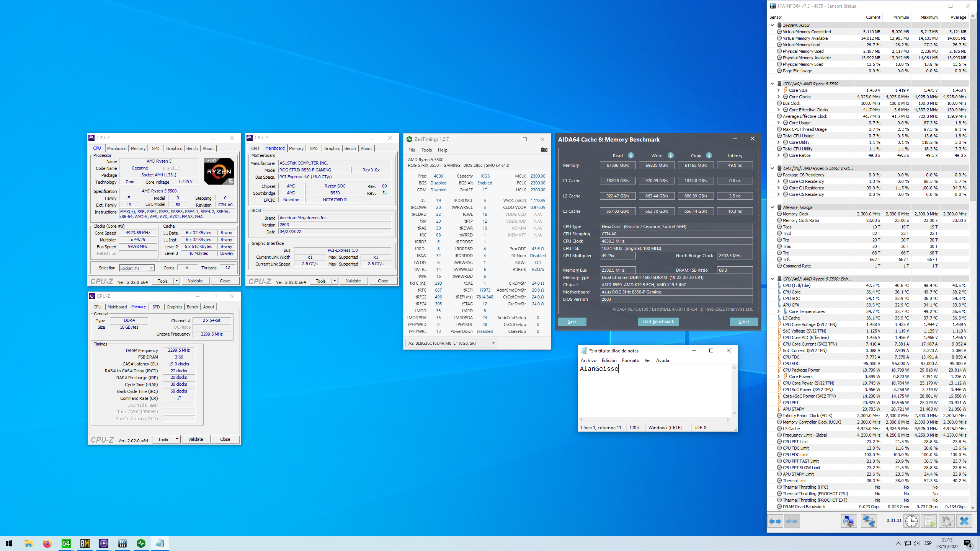Click HWiNFO blue X close sensors icon
980x551 pixels.
point(964,521)
